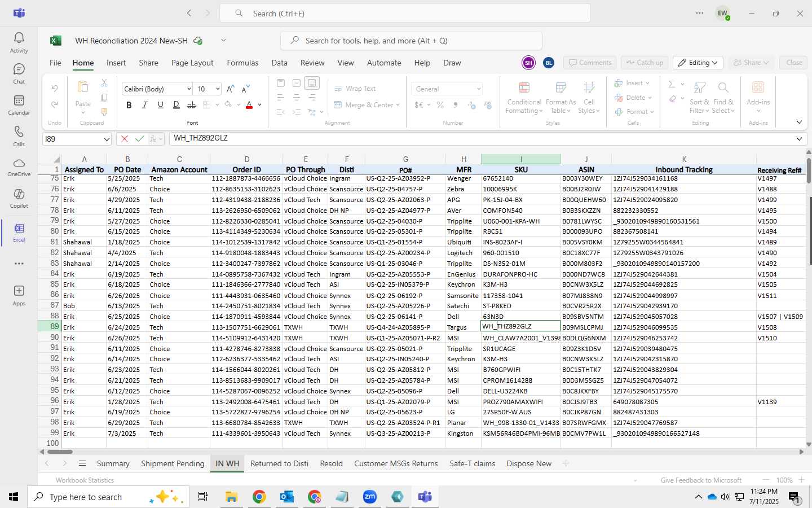Open File Explorer from the taskbar
Screen dimensions: 812x508
pyautogui.click(x=231, y=497)
